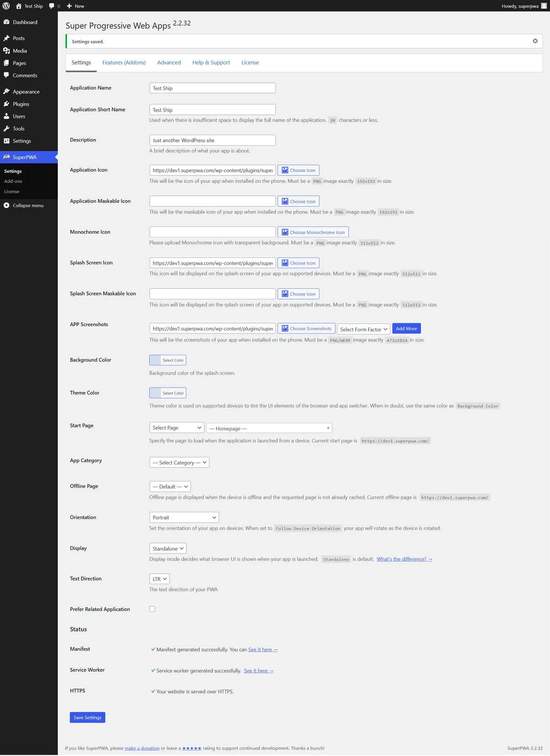550x756 pixels.
Task: Switch to Features (Addons) tab
Action: pyautogui.click(x=124, y=63)
